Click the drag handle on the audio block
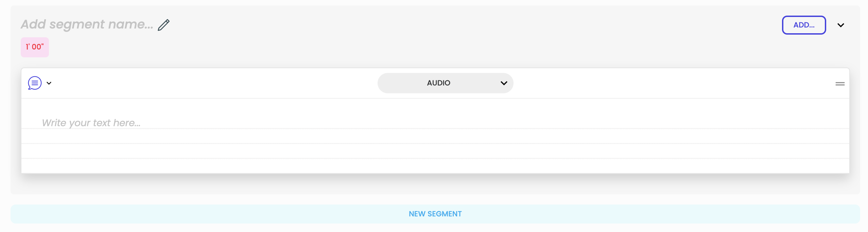Viewport: 868px width, 232px height. click(x=840, y=84)
